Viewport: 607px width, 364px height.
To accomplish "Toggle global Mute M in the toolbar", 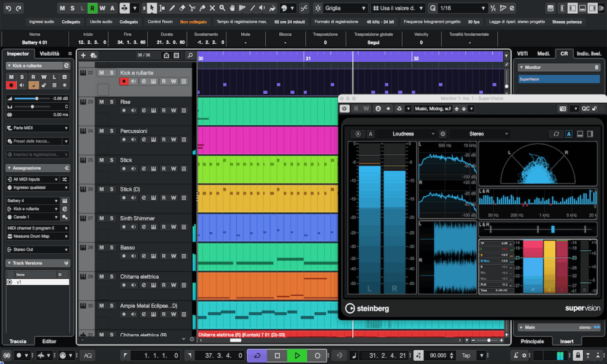I will tap(62, 8).
